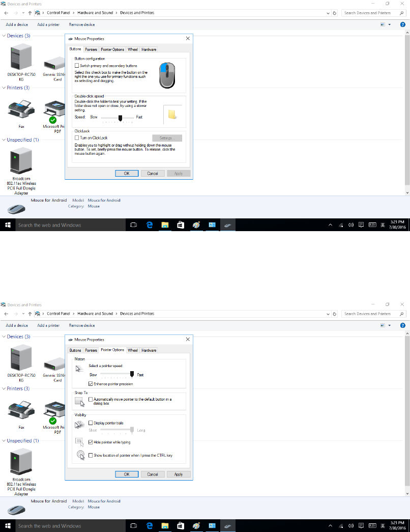Click the up-one-level arrow in upper window
The height and width of the screenshot is (532, 410).
coord(30,13)
